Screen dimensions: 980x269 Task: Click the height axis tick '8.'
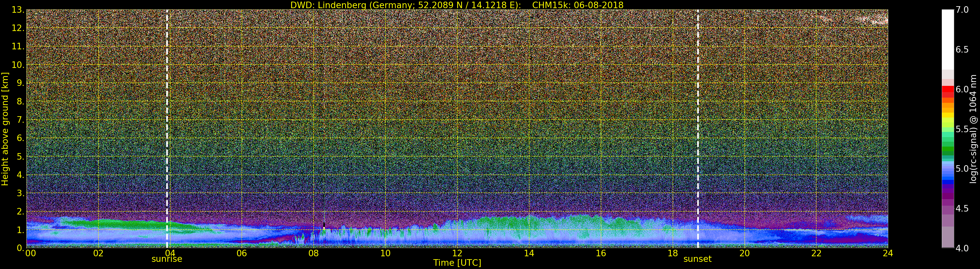pos(21,102)
